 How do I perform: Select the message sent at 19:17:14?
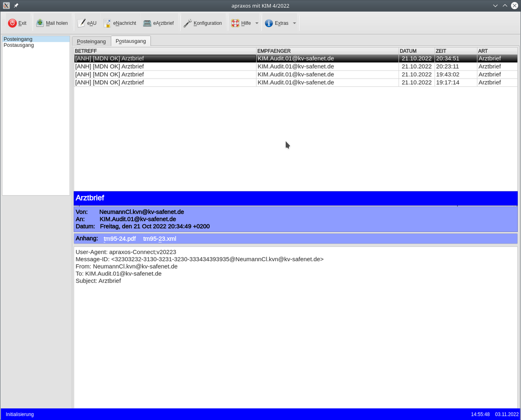[296, 82]
